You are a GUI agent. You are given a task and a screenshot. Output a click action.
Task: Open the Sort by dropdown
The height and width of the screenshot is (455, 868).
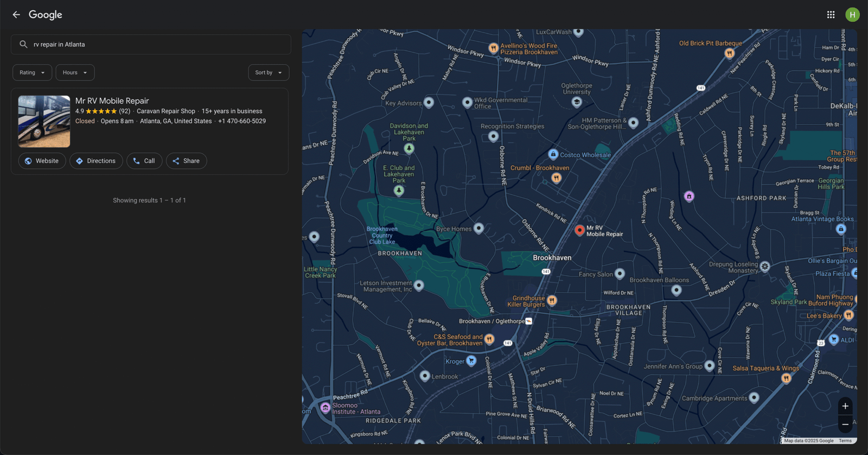click(x=269, y=72)
